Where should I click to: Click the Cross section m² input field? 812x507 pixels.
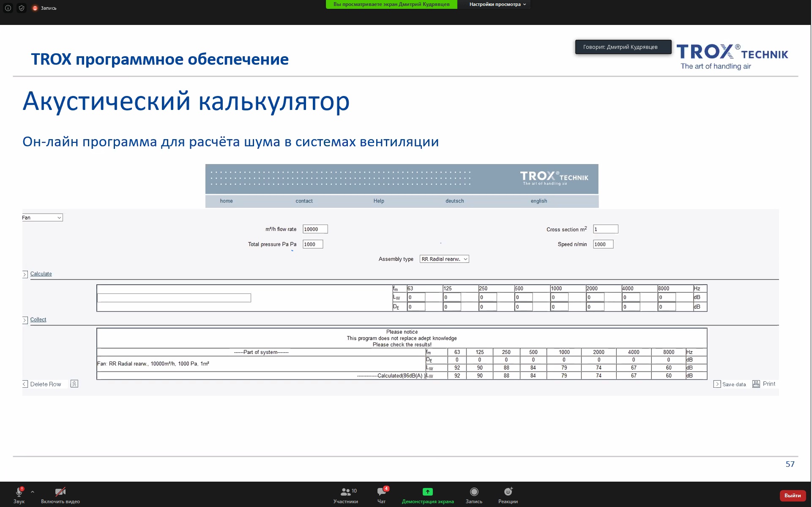(x=605, y=229)
